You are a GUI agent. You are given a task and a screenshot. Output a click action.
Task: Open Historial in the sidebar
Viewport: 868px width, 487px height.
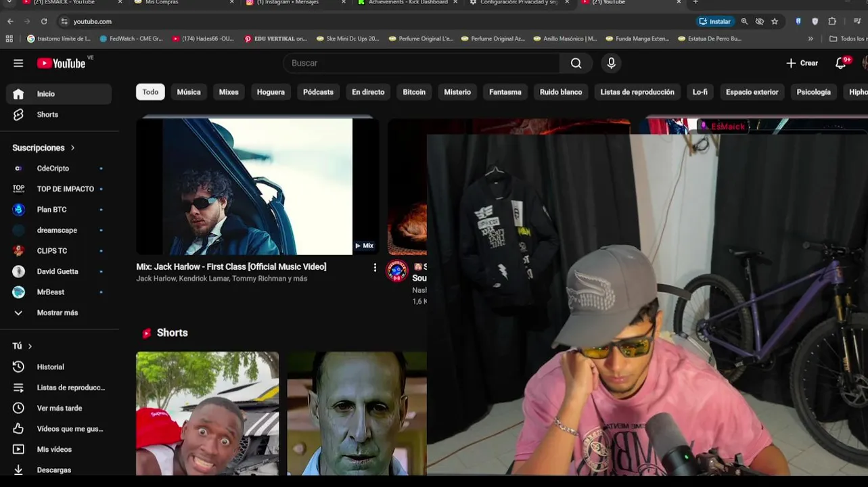coord(59,367)
